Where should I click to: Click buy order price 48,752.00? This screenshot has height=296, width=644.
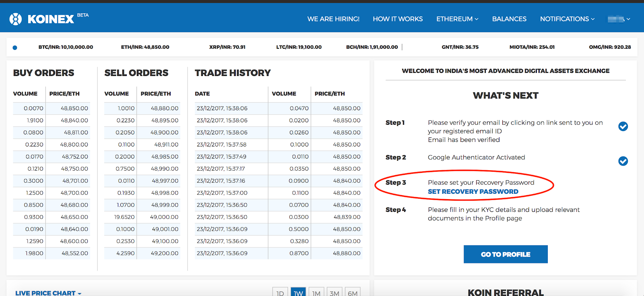point(75,156)
